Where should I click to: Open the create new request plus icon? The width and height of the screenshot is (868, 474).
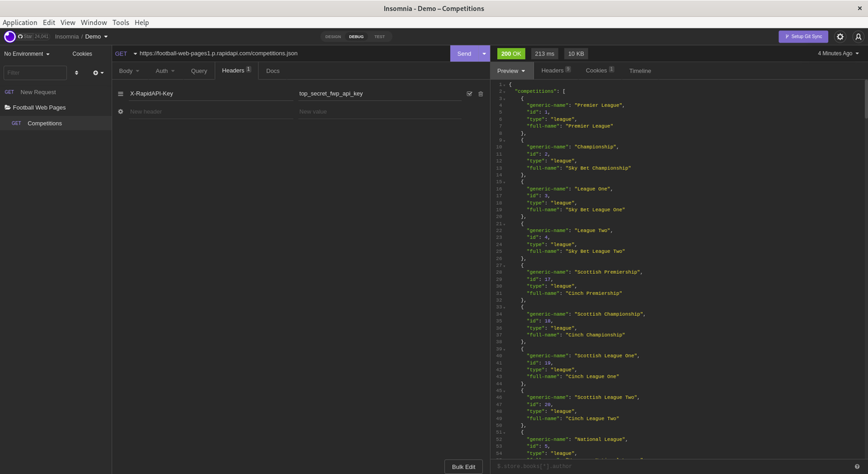[x=96, y=73]
